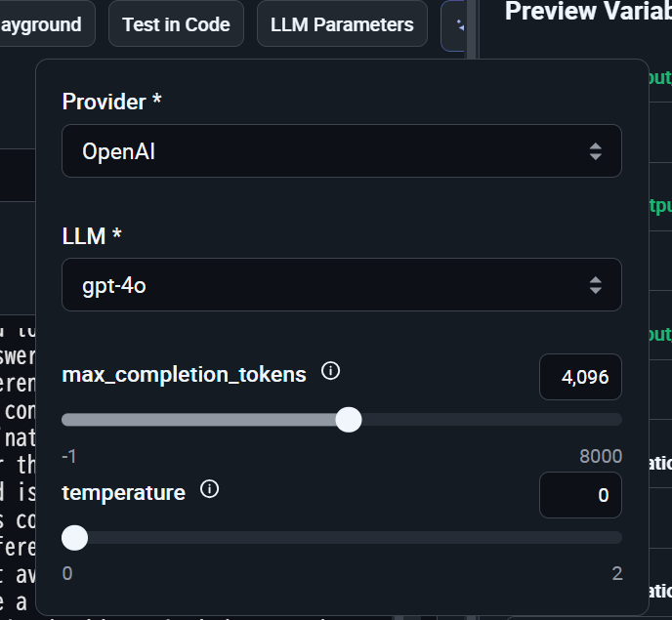Focus the max_completion_tokens field showing 4,096
This screenshot has height=620, width=672.
(580, 377)
